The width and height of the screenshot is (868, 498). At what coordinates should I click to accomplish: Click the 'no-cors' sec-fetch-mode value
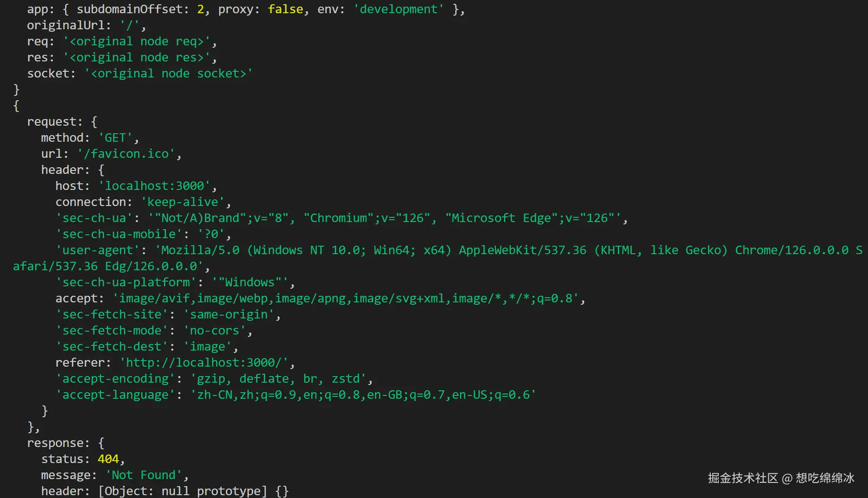[214, 331]
